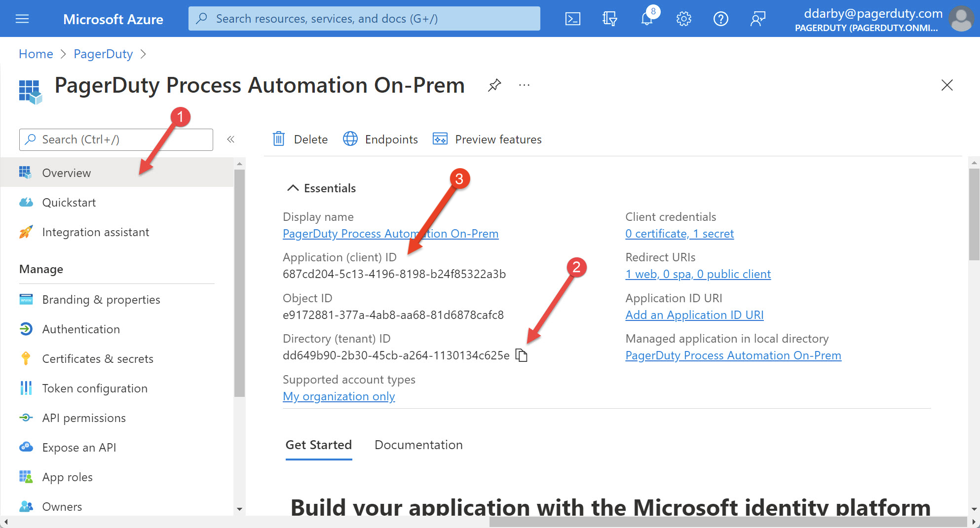This screenshot has width=980, height=528.
Task: Click the Expose an API cloud icon
Action: click(x=26, y=447)
